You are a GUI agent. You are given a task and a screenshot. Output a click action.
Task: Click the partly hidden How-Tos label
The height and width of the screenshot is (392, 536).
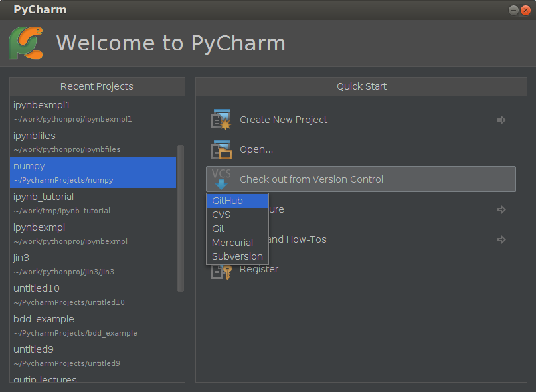pyautogui.click(x=298, y=239)
